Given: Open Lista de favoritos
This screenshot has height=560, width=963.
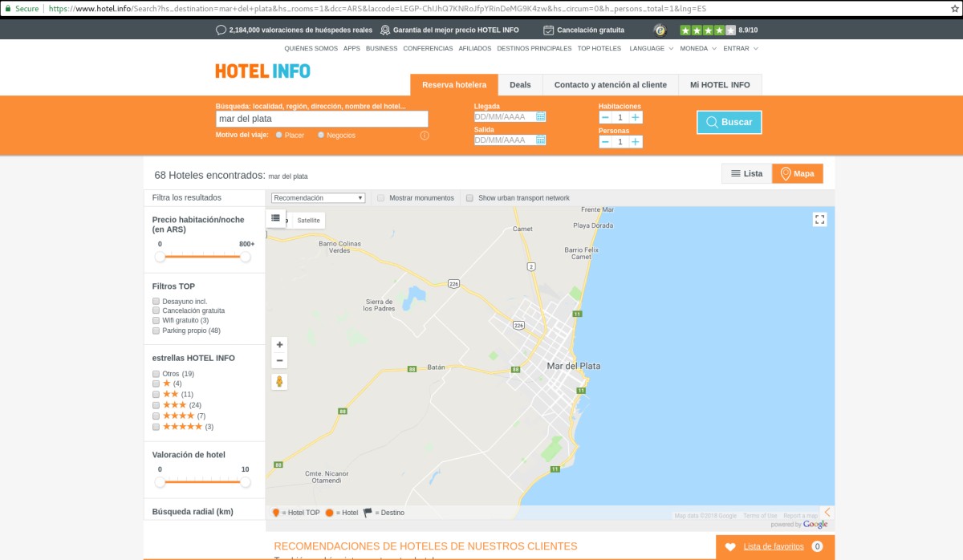Looking at the screenshot, I should click(x=772, y=546).
